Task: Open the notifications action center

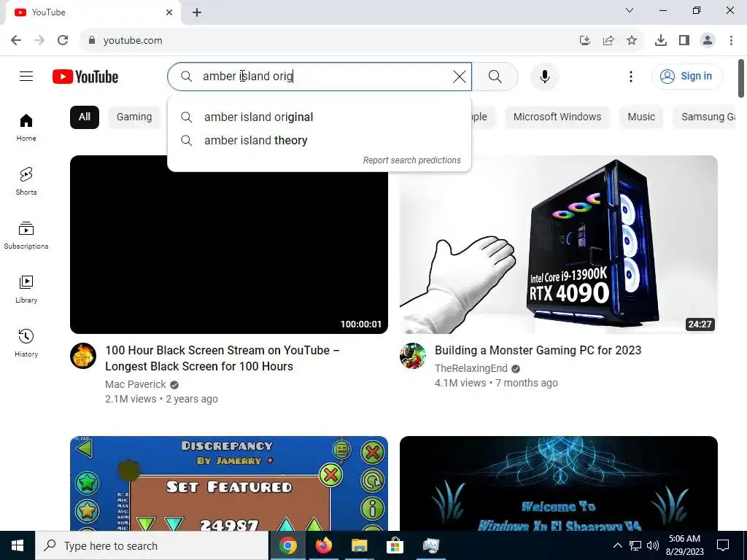Action: [723, 545]
